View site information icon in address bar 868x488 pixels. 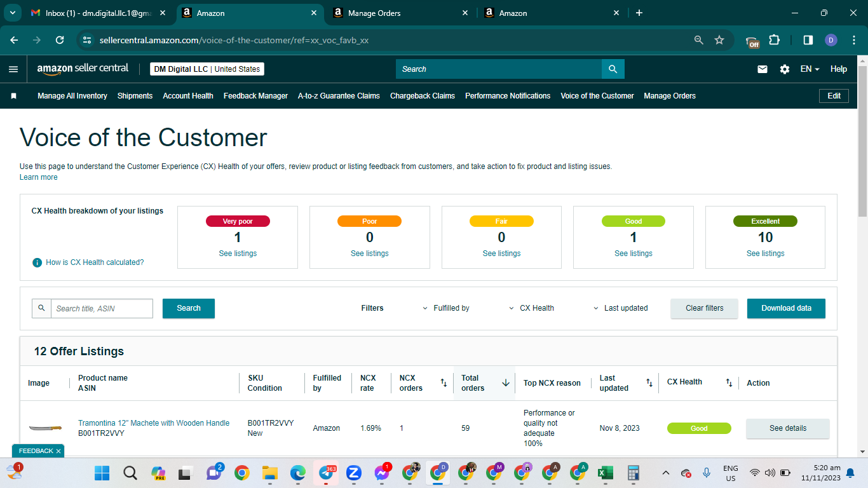click(x=88, y=40)
